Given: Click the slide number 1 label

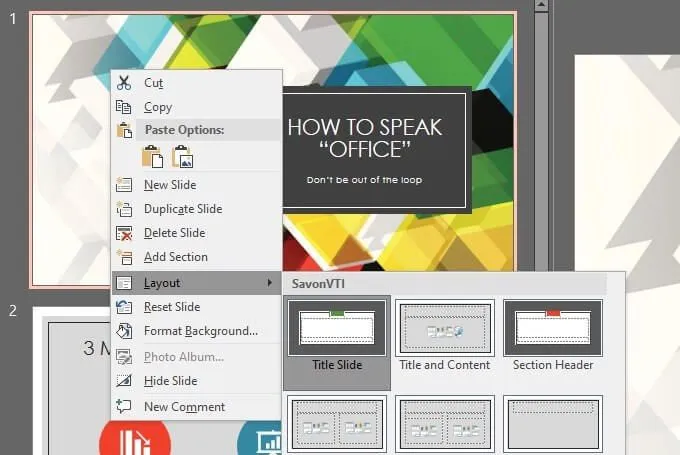Looking at the screenshot, I should (x=13, y=19).
